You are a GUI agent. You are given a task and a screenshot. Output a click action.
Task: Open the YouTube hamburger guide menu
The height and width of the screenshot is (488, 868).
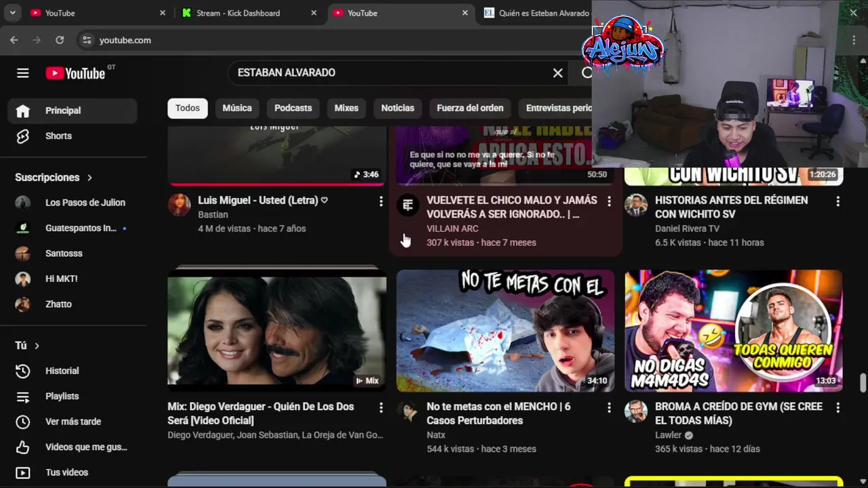(x=23, y=73)
